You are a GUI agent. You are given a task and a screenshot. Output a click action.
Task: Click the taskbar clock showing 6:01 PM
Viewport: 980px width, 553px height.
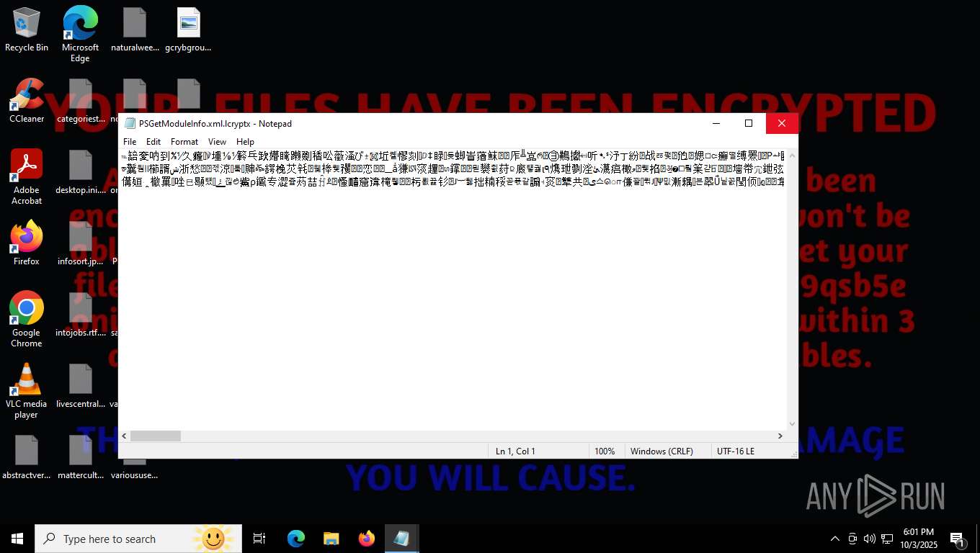[917, 539]
